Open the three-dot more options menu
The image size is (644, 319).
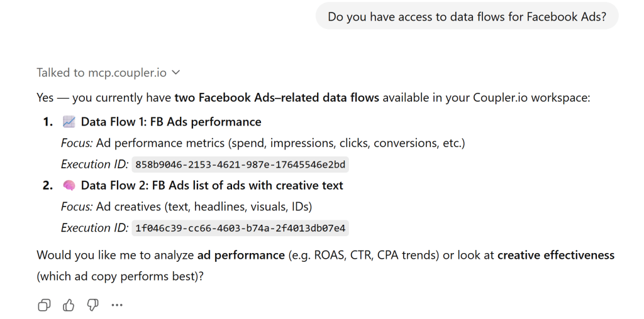coord(117,305)
